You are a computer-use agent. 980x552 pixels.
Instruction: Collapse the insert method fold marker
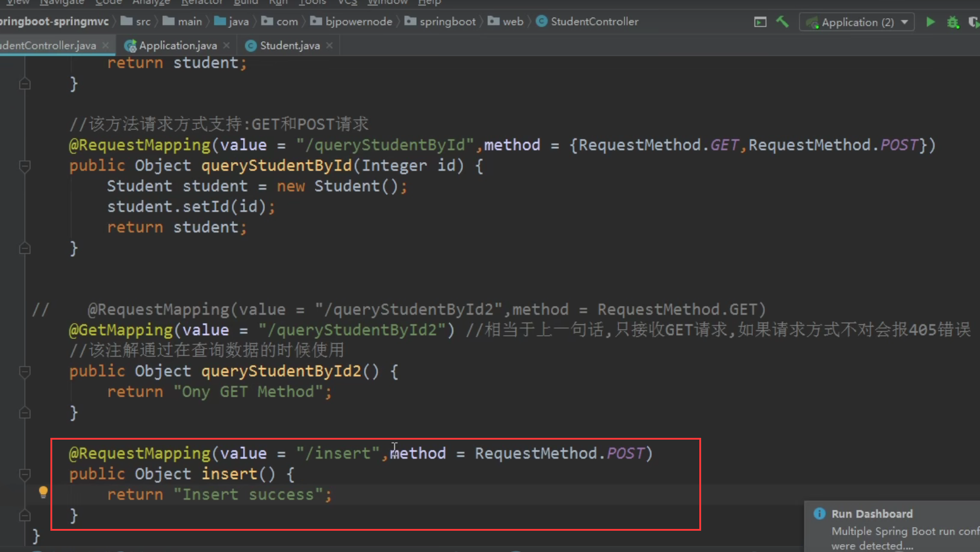click(25, 474)
